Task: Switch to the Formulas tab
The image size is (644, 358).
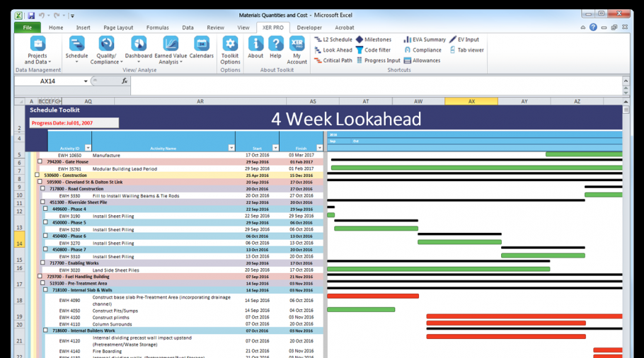Action: 157,28
